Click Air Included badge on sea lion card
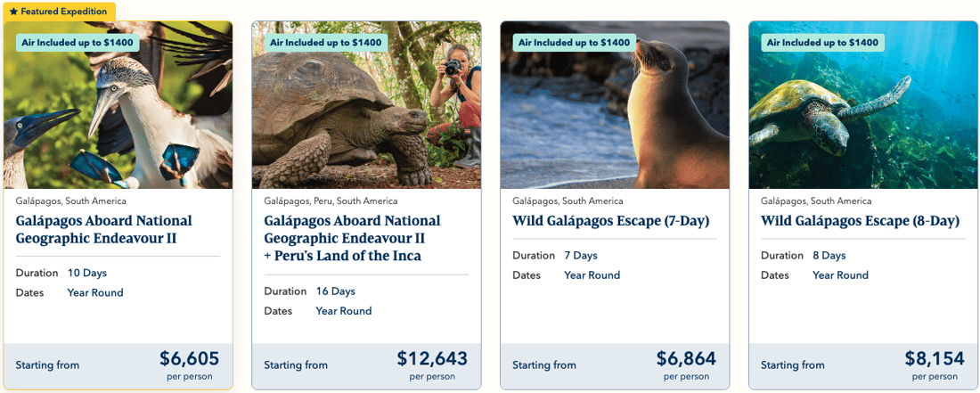 point(575,43)
